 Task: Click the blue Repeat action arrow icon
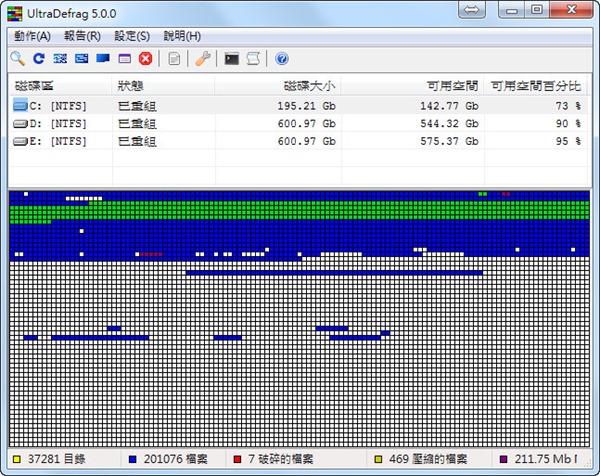[39, 59]
